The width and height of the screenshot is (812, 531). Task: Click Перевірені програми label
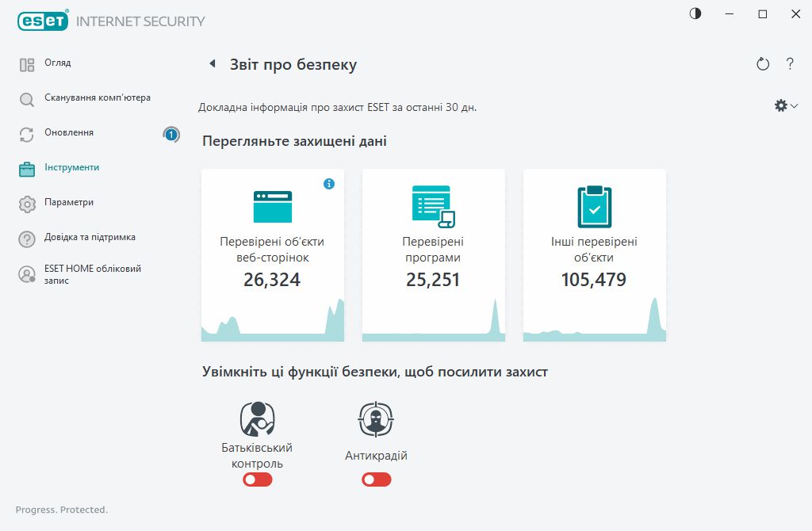[x=433, y=250]
